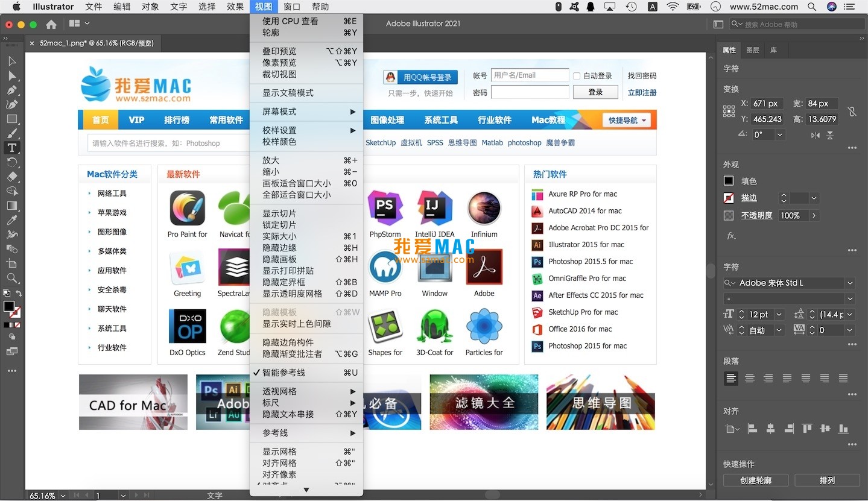Select the Eyedropper tool

point(12,220)
